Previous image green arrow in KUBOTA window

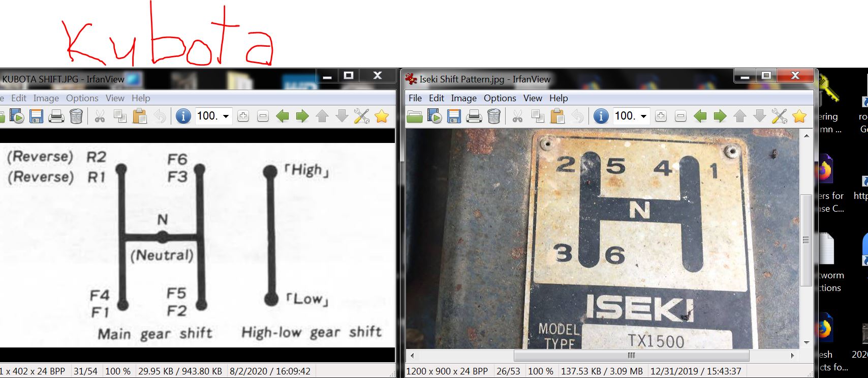(283, 117)
